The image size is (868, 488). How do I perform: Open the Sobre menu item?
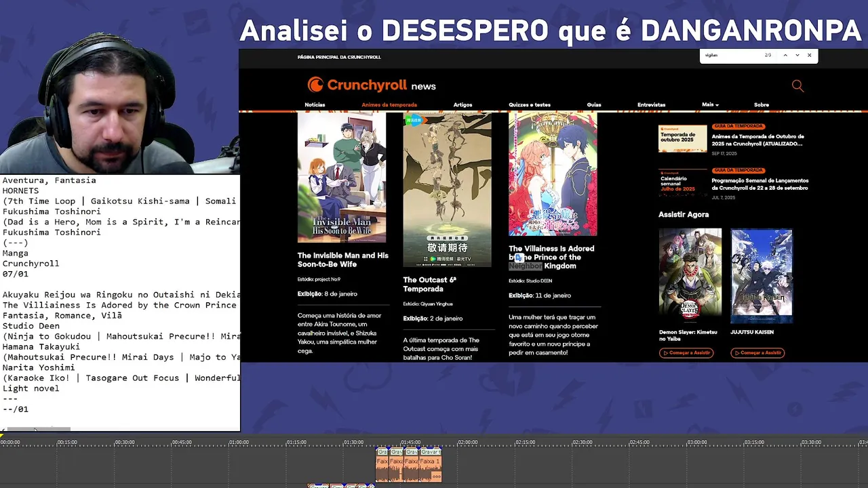pyautogui.click(x=762, y=104)
